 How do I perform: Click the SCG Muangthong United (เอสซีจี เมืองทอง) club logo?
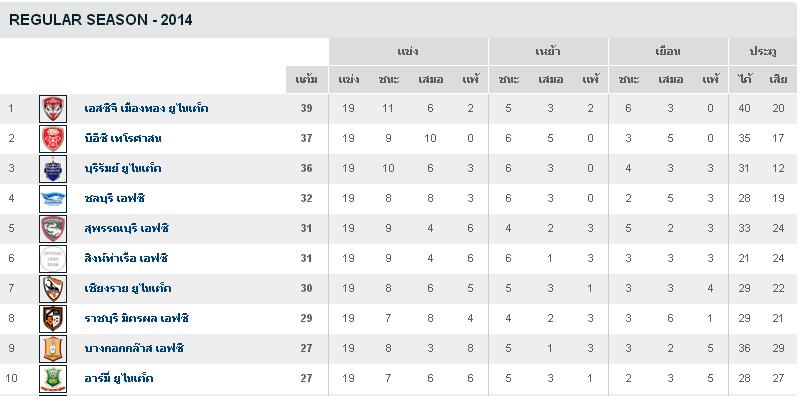pos(53,108)
